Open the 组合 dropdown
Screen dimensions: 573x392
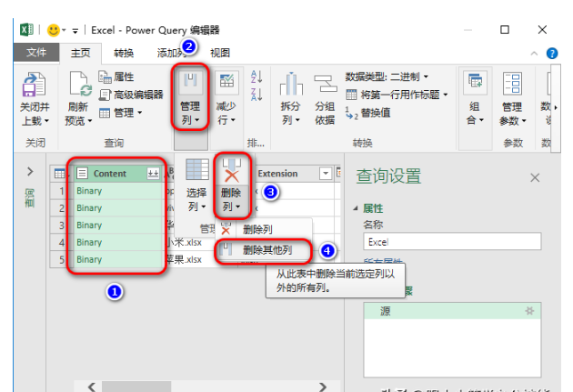click(x=475, y=98)
